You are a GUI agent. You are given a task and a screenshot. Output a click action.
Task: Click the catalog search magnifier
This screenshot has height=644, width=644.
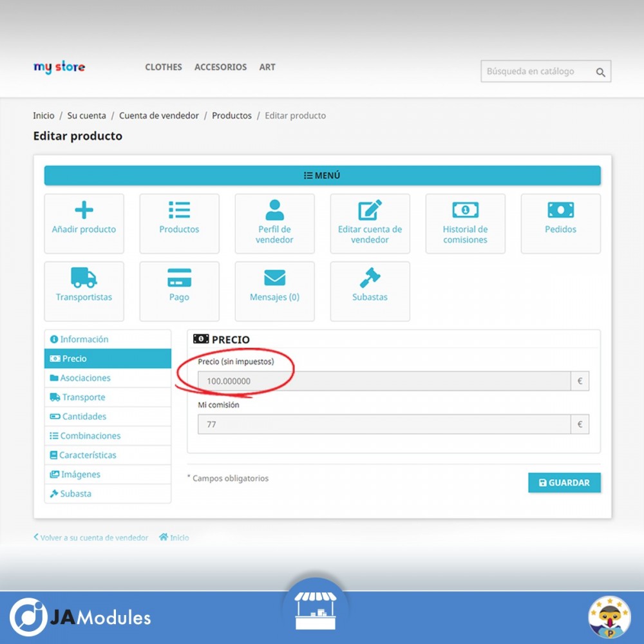[600, 71]
